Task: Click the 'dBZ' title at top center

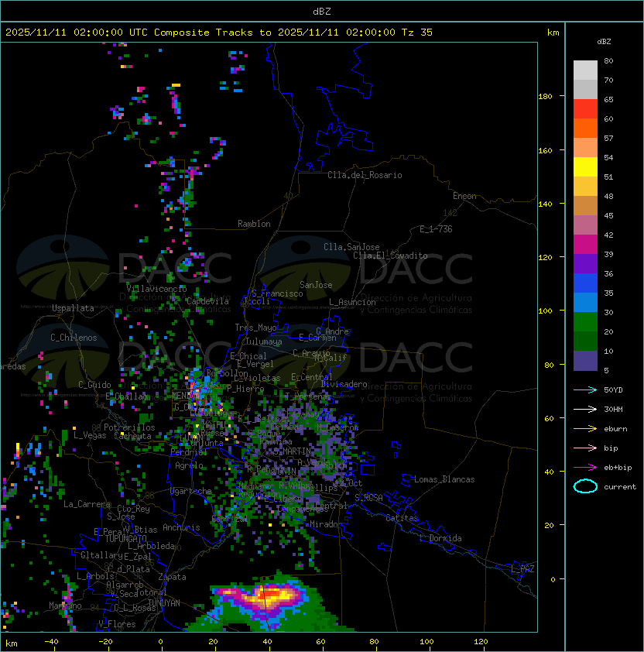Action: tap(322, 11)
